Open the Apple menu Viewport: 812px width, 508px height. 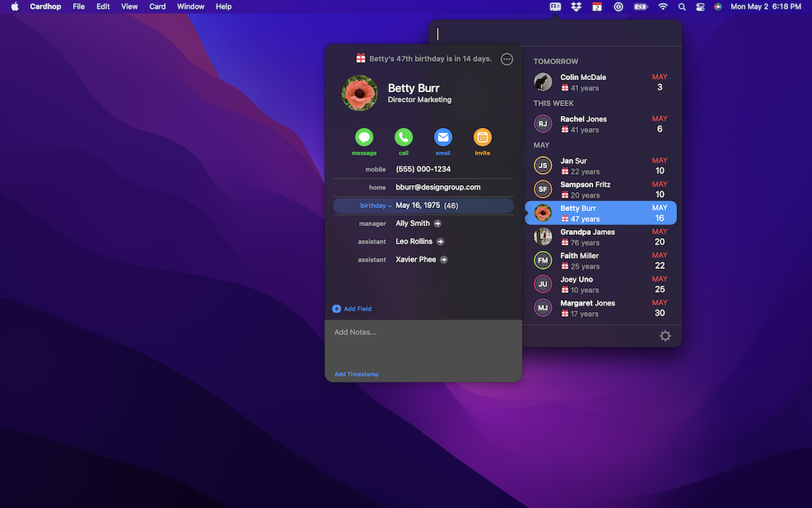[15, 6]
